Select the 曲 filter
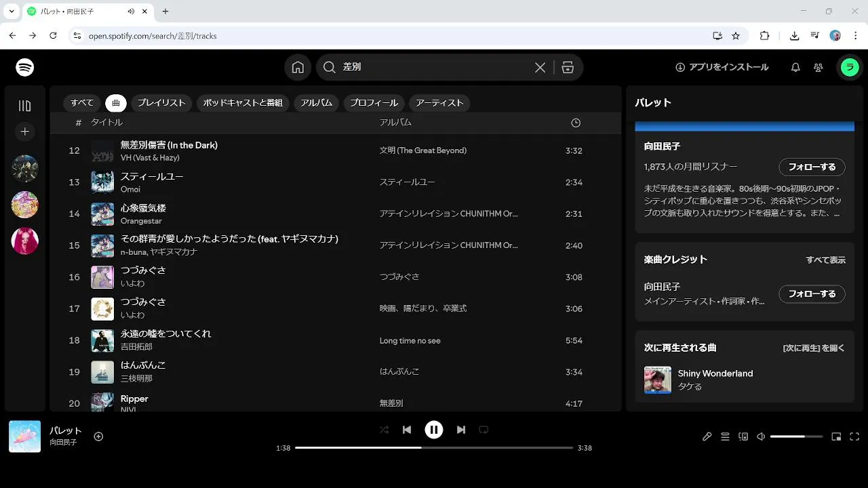 tap(116, 103)
